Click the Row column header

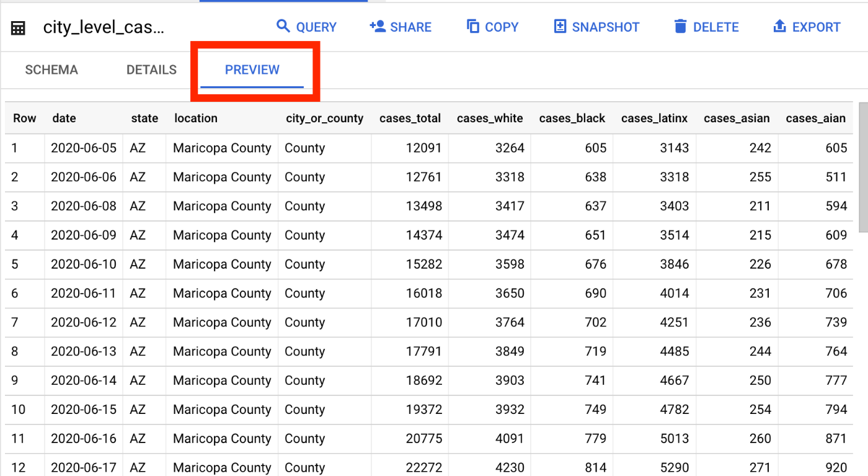coord(25,118)
